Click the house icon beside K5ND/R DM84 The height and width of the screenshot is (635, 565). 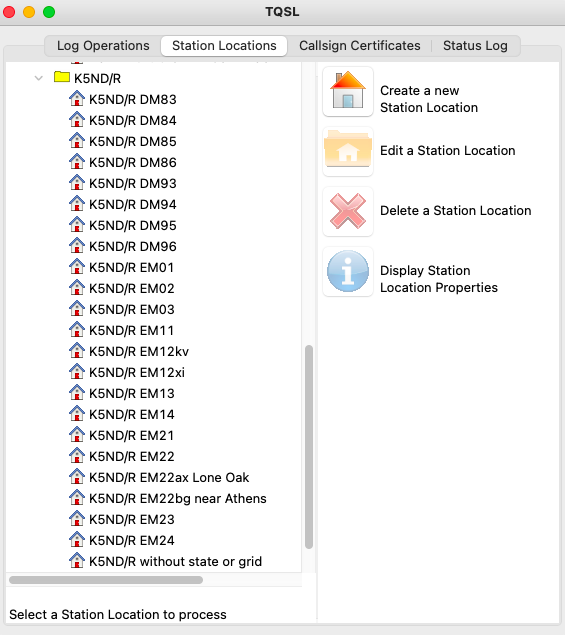77,120
